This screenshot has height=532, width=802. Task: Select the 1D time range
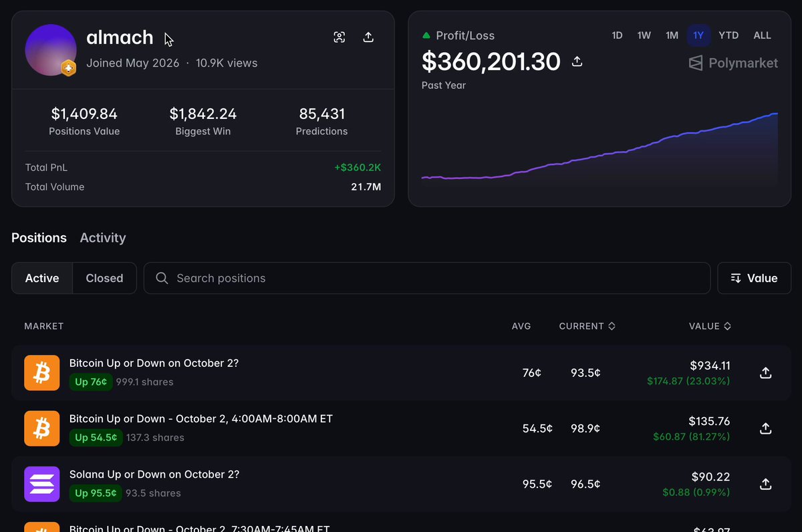[617, 35]
